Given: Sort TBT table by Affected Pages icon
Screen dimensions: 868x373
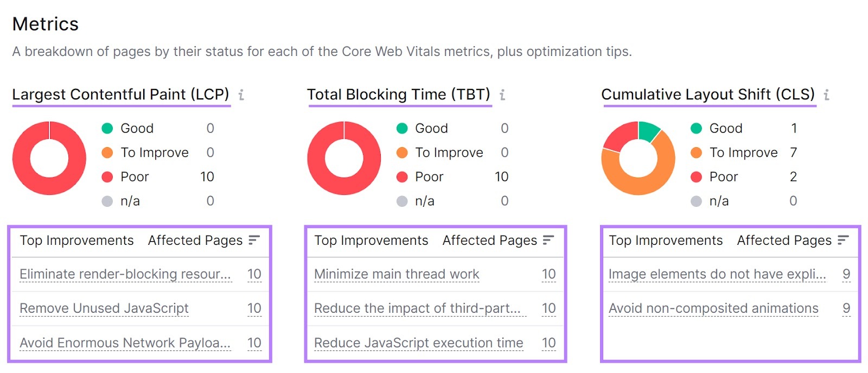Looking at the screenshot, I should tap(548, 240).
